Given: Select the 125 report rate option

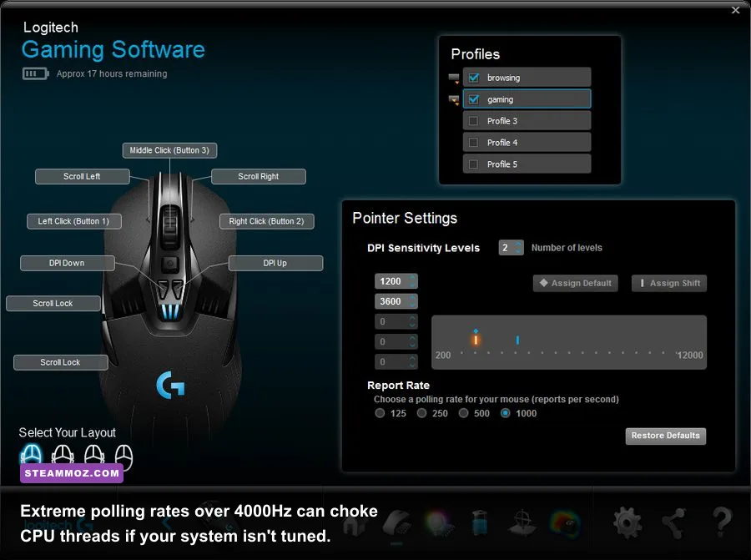Looking at the screenshot, I should (380, 413).
